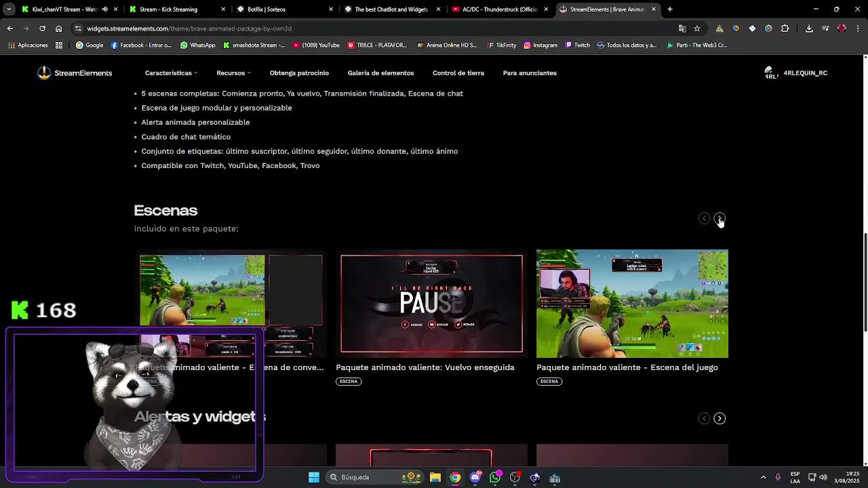Open Galería de elementos menu item
Viewport: 868px width, 488px height.
point(380,73)
